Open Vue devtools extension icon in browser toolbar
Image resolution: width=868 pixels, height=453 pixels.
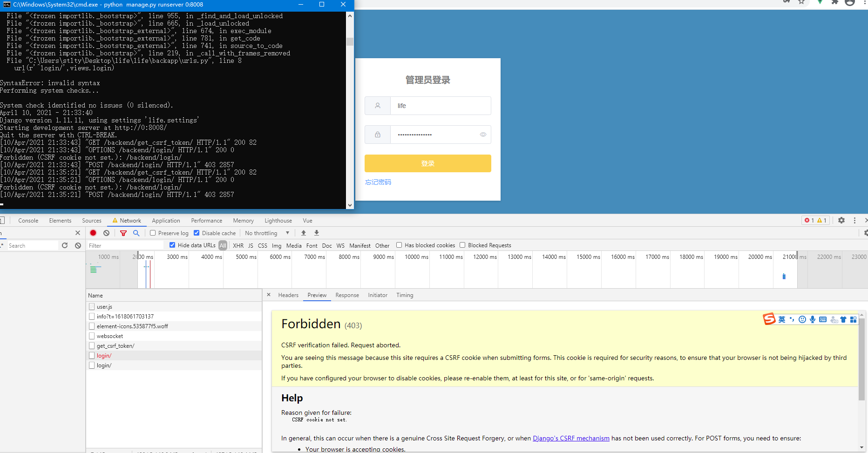point(820,2)
